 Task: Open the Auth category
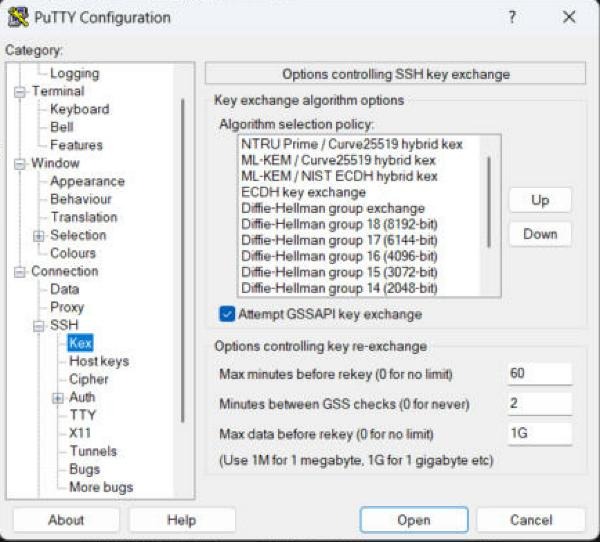pyautogui.click(x=82, y=397)
